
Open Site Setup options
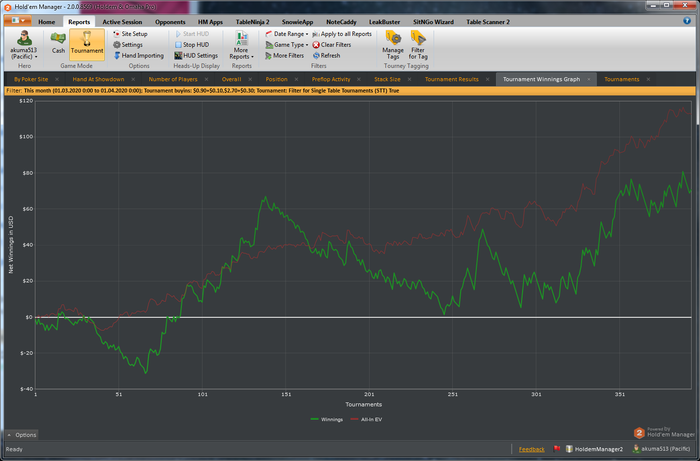[130, 34]
